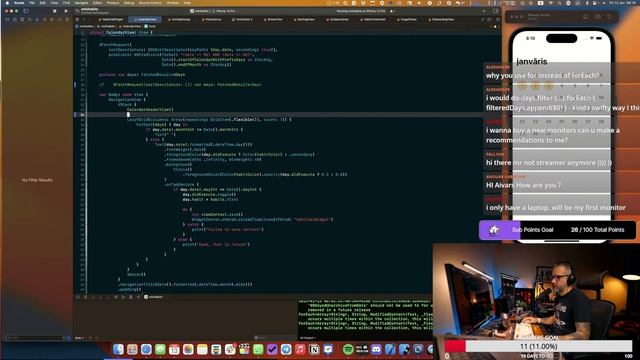Toggle the Xcode inspectors panel
The image size is (640, 360).
[x=496, y=11]
